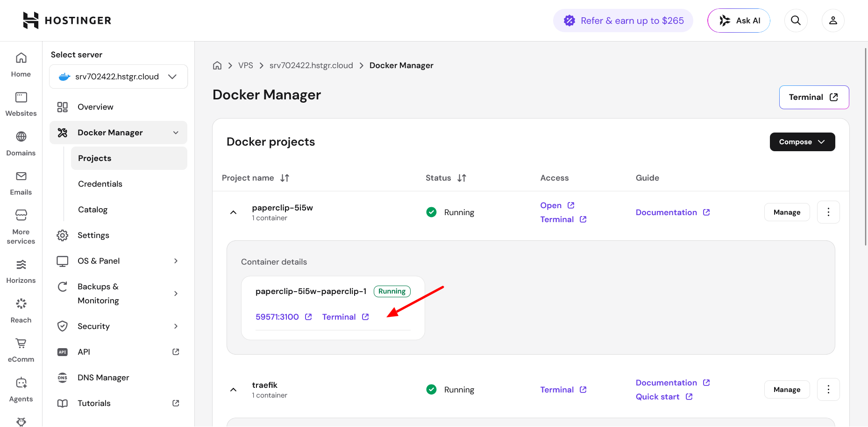Viewport: 868px width, 427px height.
Task: Go to VPS breadcrumb
Action: point(246,65)
